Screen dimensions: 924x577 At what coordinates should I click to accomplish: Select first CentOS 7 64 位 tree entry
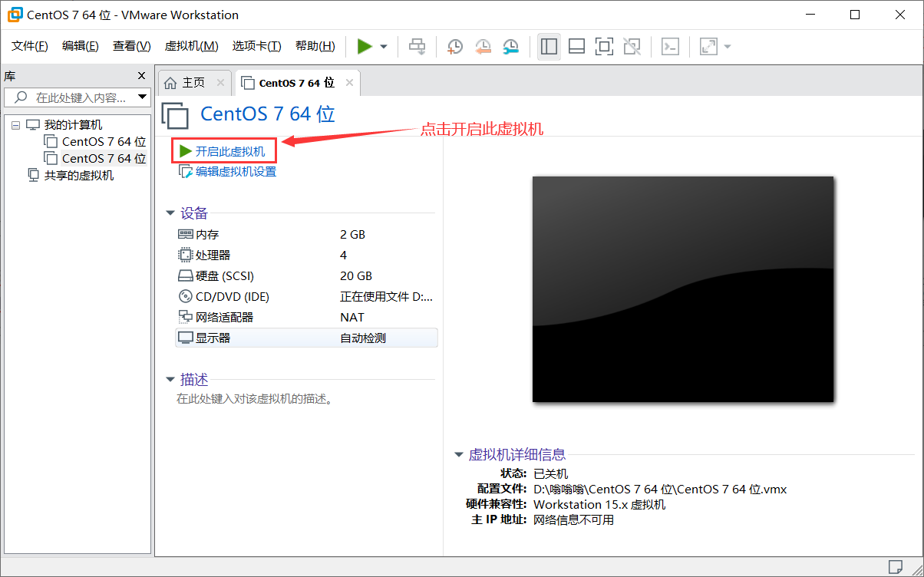point(104,141)
